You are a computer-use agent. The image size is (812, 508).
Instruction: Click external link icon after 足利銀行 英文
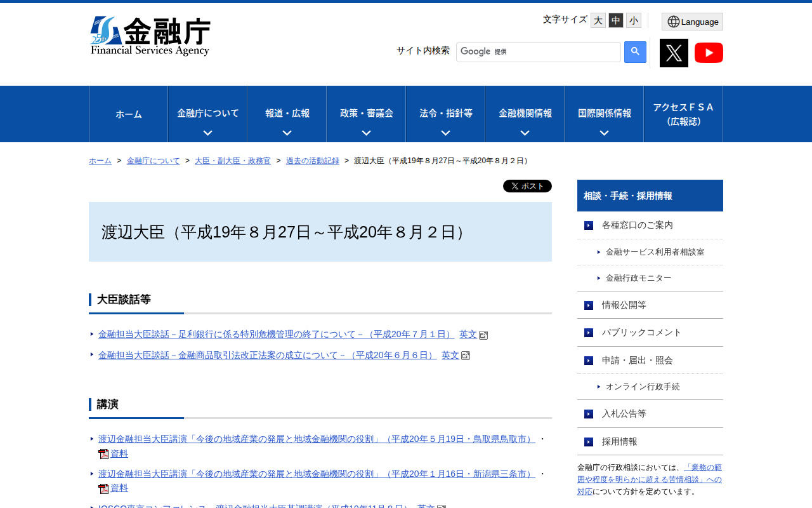point(483,335)
